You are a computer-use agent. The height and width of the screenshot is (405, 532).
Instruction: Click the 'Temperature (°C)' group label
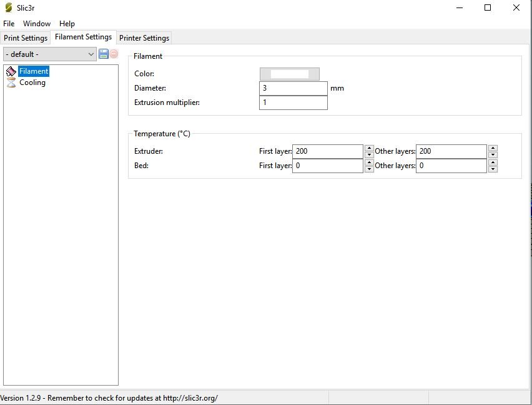(162, 134)
